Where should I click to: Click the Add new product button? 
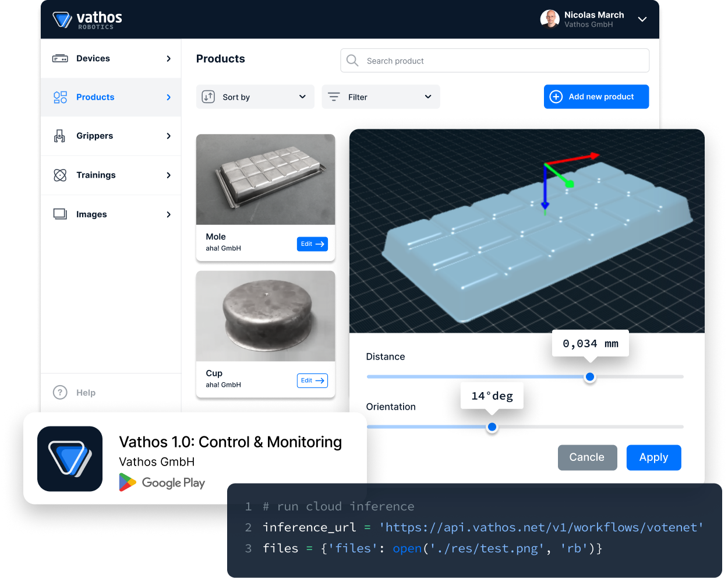point(596,97)
